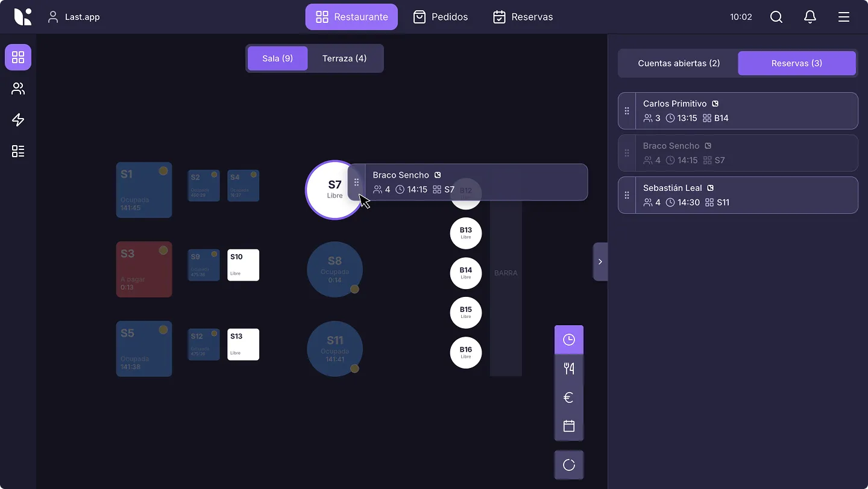Show Reservas (3) panel tab
Screen dimensions: 868x489
[x=797, y=63]
